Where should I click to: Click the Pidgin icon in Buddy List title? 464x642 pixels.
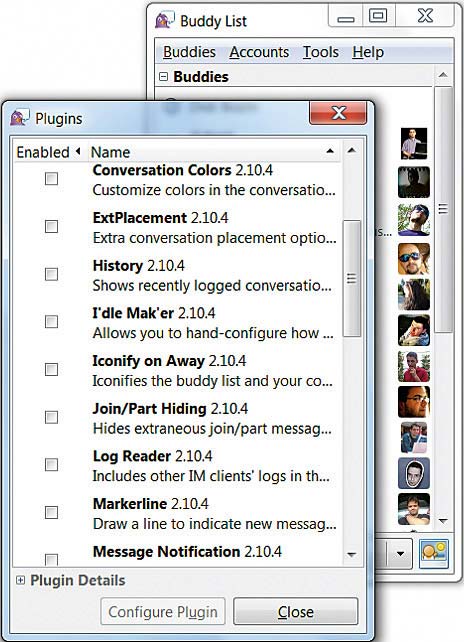click(165, 20)
